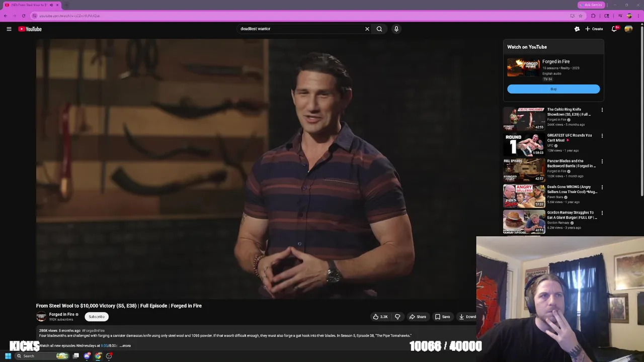Save the video to a playlist
The height and width of the screenshot is (362, 644).
tap(443, 317)
